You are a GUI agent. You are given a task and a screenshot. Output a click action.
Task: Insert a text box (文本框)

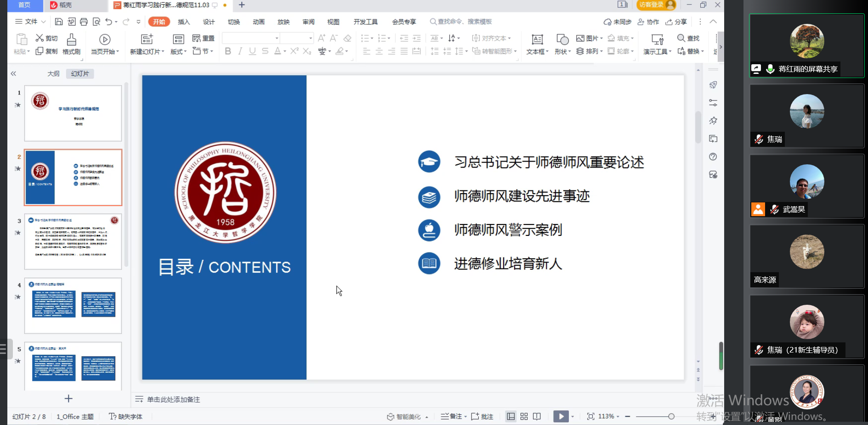click(x=537, y=40)
